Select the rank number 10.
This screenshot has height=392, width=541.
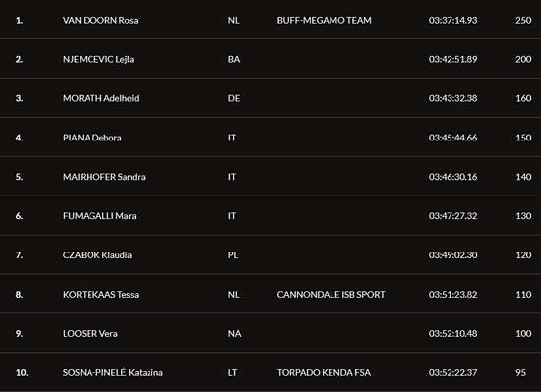[22, 372]
